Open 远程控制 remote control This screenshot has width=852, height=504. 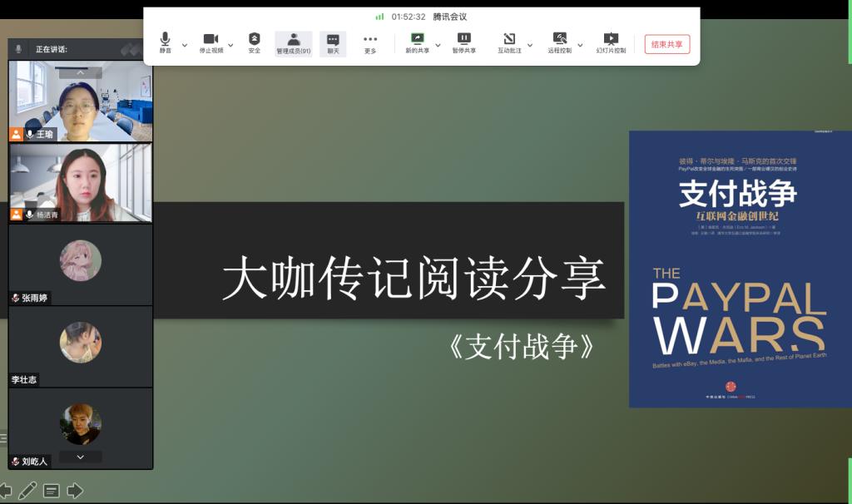tap(560, 43)
